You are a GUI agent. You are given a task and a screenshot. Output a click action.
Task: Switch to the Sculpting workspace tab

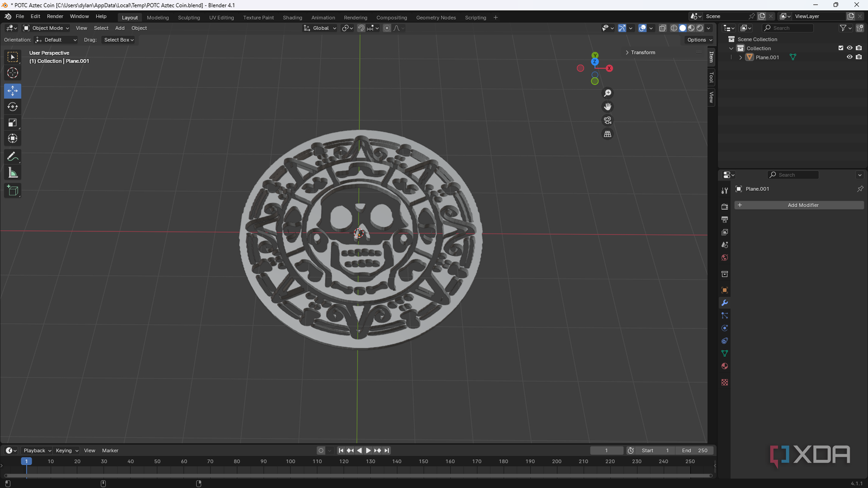point(189,17)
